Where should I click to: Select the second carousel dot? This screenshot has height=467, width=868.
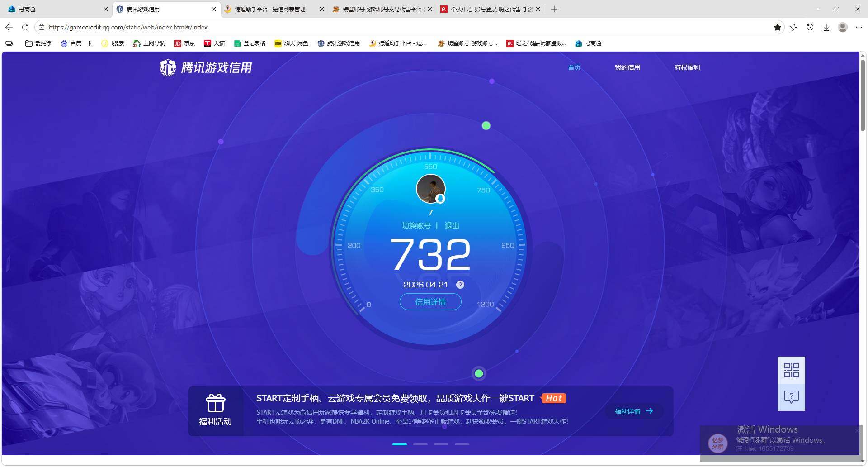point(420,444)
